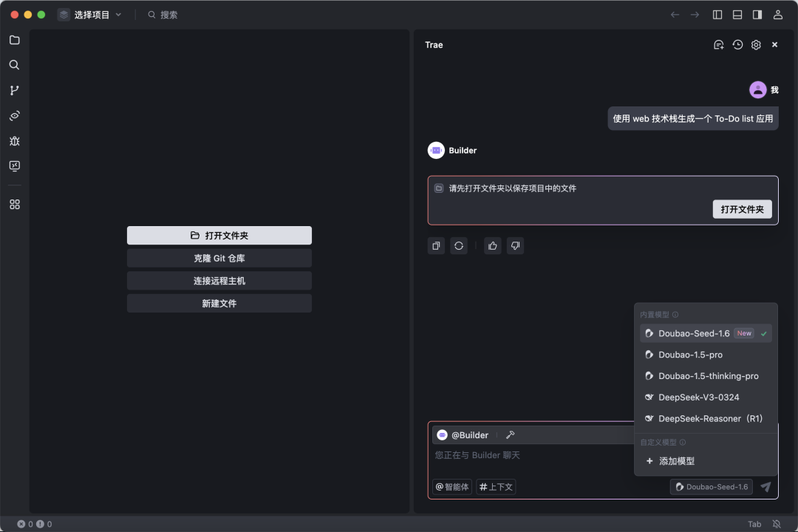Click the user avatar 我
Viewport: 798px width, 532px height.
click(x=758, y=89)
